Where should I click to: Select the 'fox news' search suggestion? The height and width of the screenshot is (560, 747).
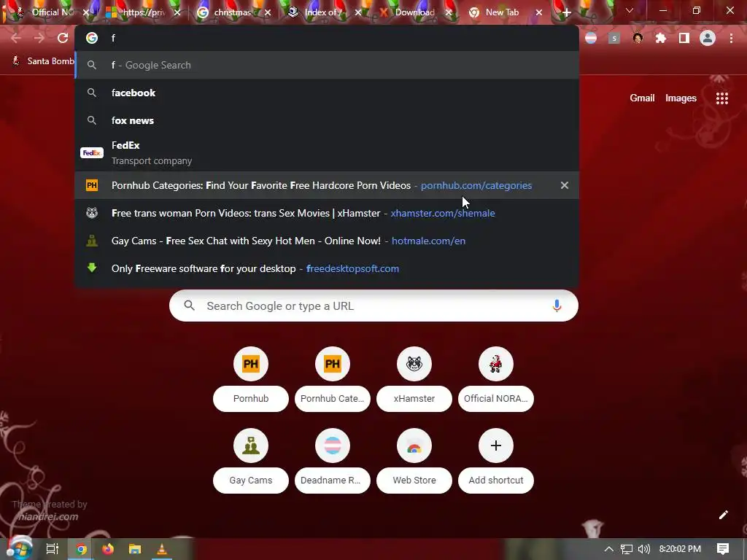point(327,120)
